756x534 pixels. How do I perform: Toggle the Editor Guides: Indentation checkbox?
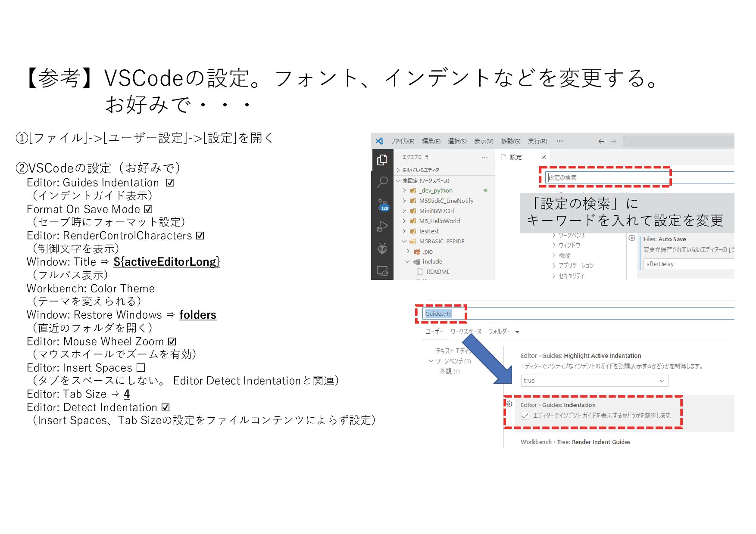525,416
